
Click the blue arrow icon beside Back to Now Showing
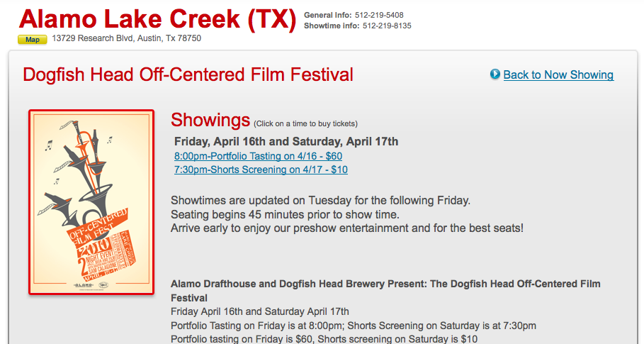[x=495, y=74]
